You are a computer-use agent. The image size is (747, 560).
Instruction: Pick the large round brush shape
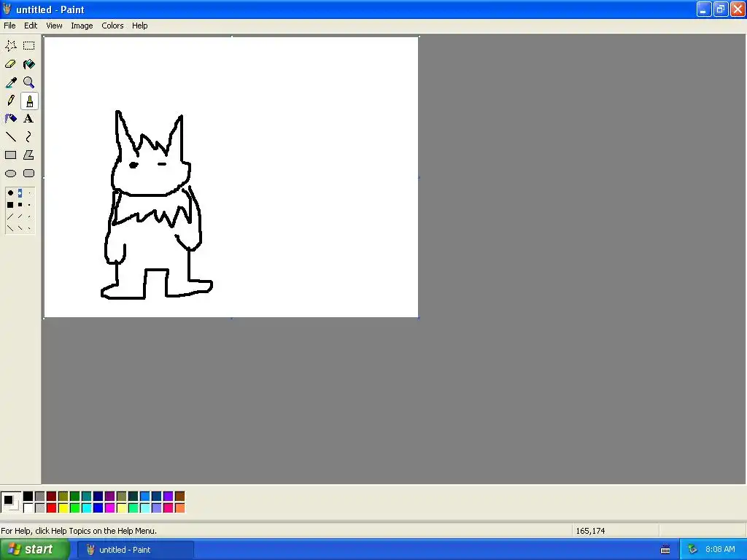click(x=10, y=192)
